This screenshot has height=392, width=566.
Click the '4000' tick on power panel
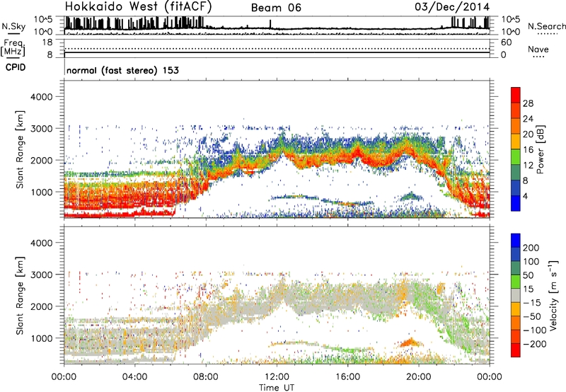click(42, 97)
